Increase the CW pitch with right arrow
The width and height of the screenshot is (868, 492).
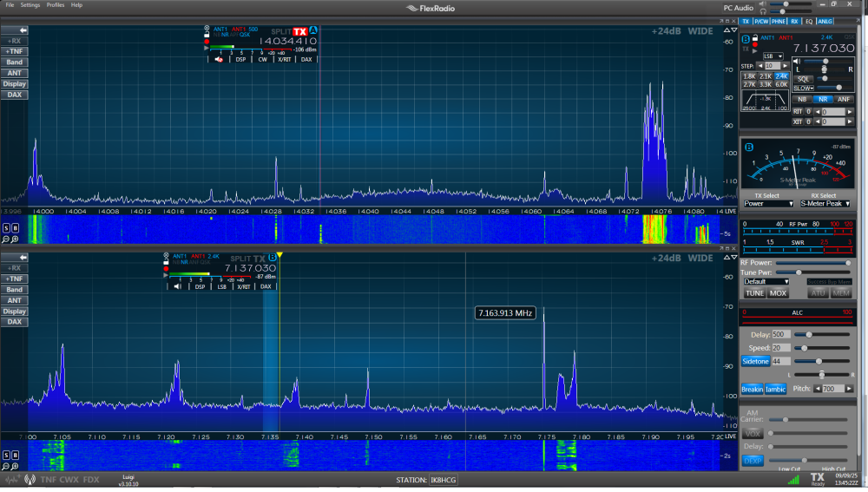849,389
